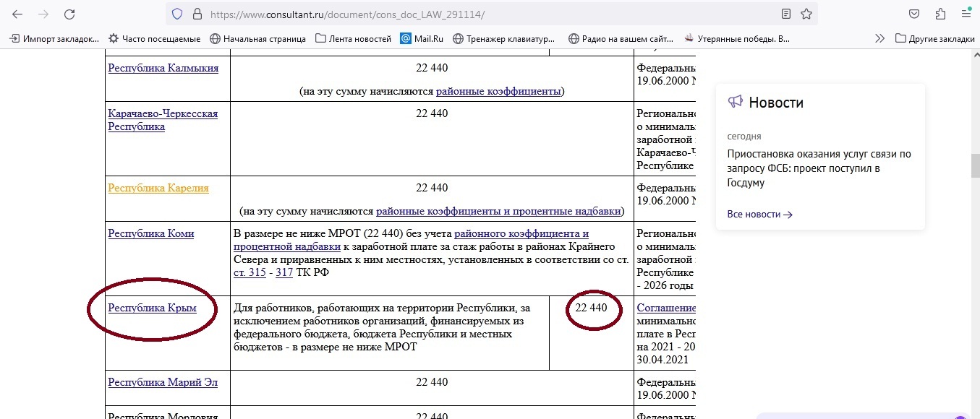
Task: Open the Лента новостей bookmark folder
Action: (x=353, y=39)
